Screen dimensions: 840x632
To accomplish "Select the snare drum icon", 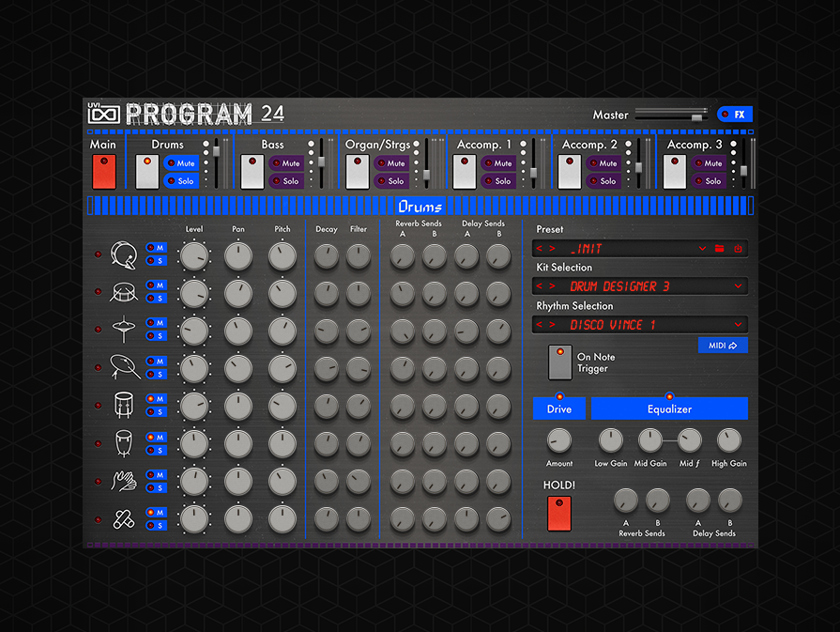I will (124, 292).
